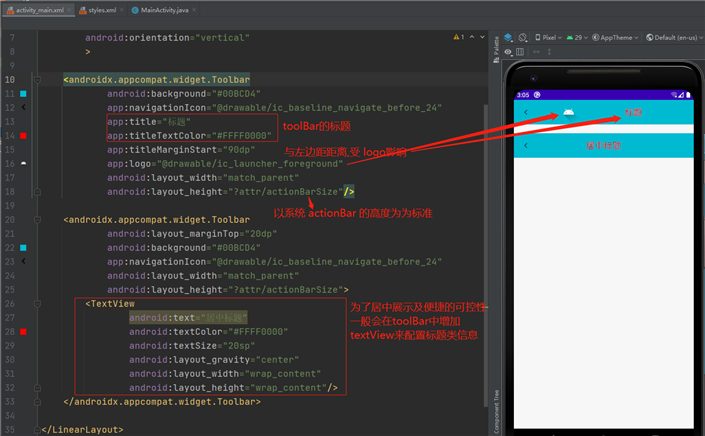Screen dimensions: 705x436
Task: Close the activity_main.xml tab
Action: [x=69, y=10]
